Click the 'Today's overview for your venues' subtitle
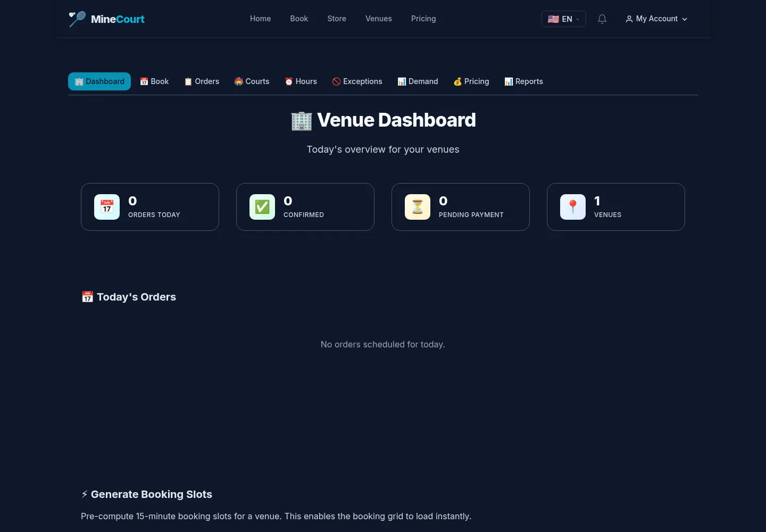 point(383,149)
